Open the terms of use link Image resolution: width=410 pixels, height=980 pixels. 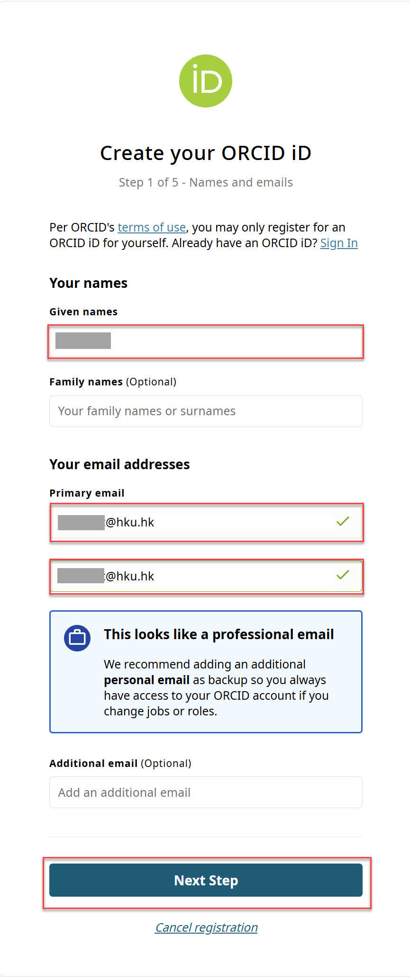[x=152, y=228]
